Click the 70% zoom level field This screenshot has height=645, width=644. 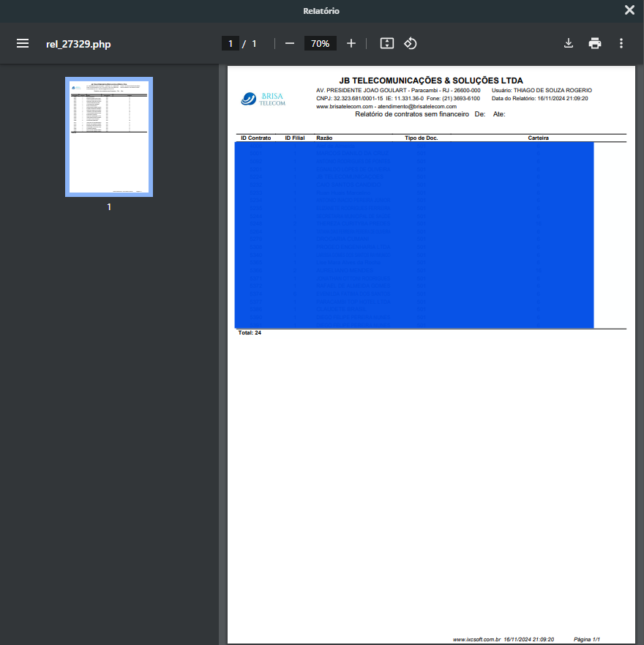pyautogui.click(x=320, y=44)
